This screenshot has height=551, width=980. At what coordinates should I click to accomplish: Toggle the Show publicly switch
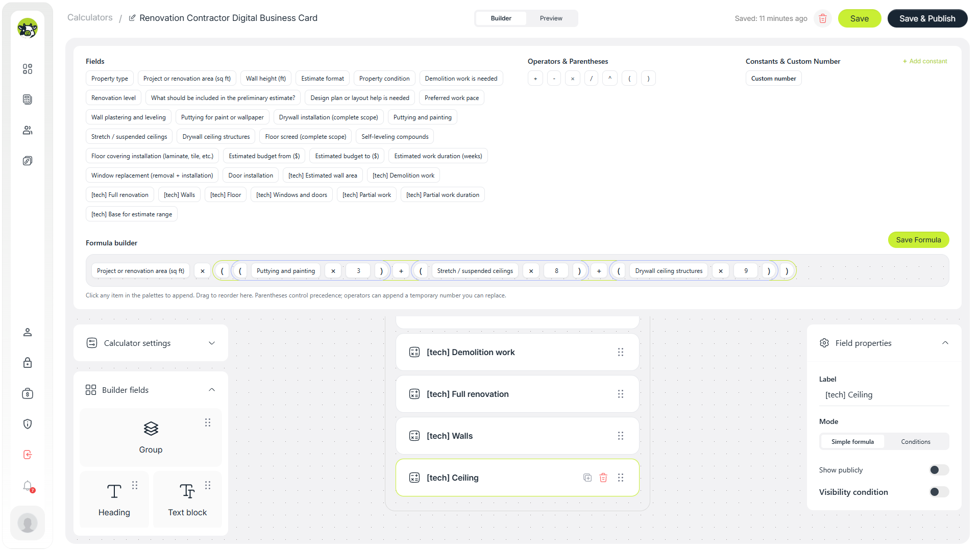pyautogui.click(x=939, y=470)
